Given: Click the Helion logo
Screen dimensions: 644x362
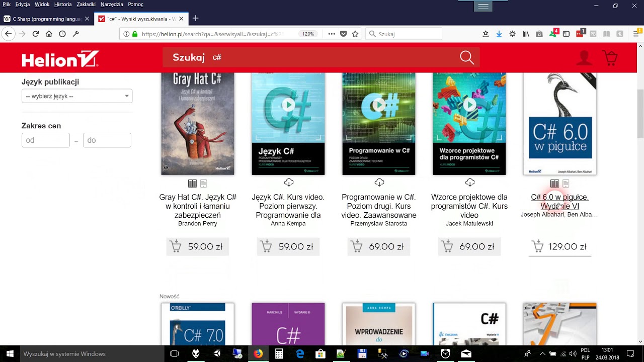Looking at the screenshot, I should point(60,59).
